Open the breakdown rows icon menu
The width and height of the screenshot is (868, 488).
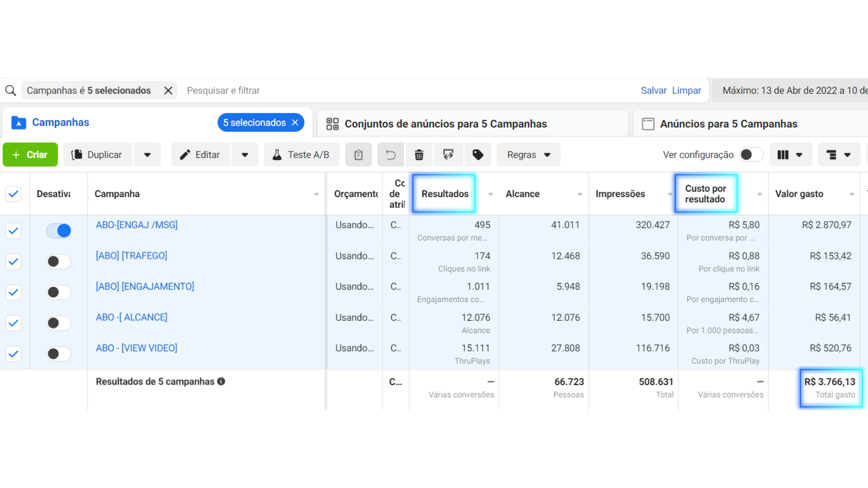838,155
